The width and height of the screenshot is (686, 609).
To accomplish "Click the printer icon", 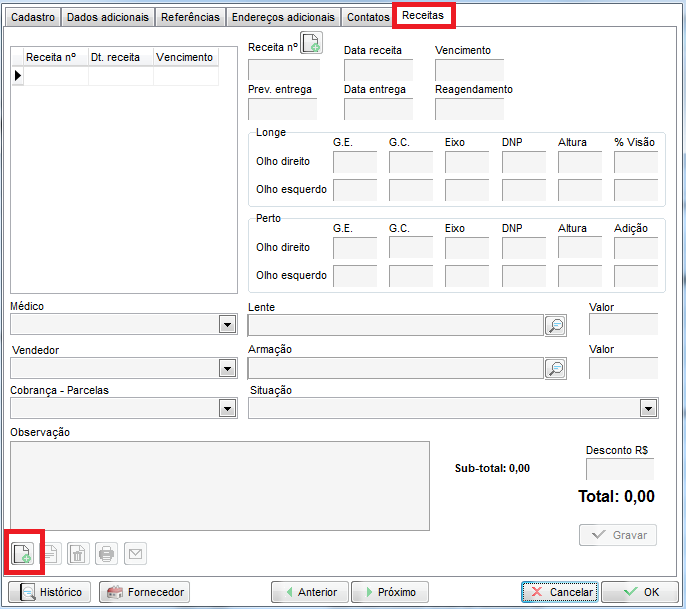I will (x=106, y=553).
